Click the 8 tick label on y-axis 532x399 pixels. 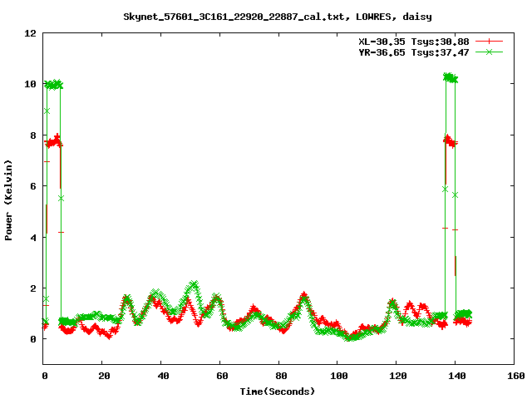pyautogui.click(x=33, y=135)
